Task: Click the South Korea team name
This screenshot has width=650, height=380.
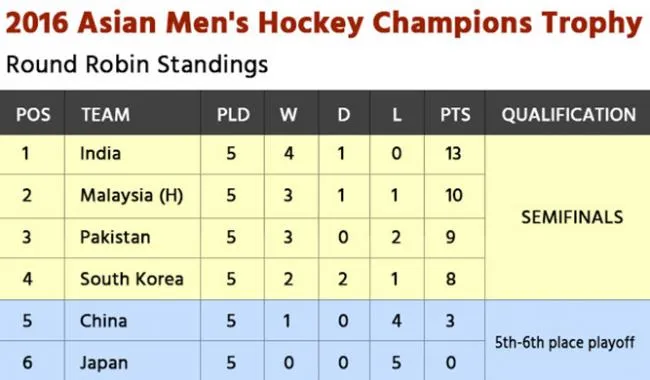Action: (132, 279)
